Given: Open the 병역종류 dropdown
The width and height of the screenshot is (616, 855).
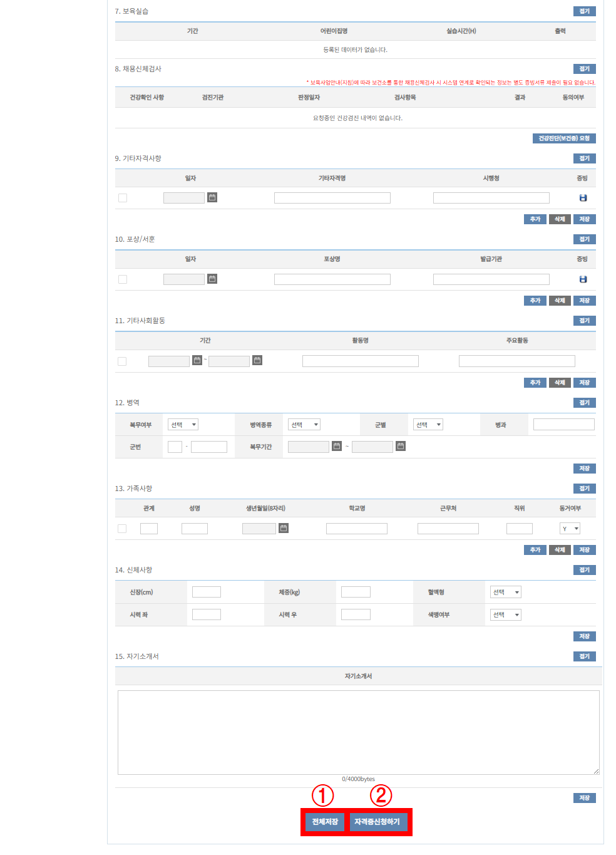Looking at the screenshot, I should 304,425.
